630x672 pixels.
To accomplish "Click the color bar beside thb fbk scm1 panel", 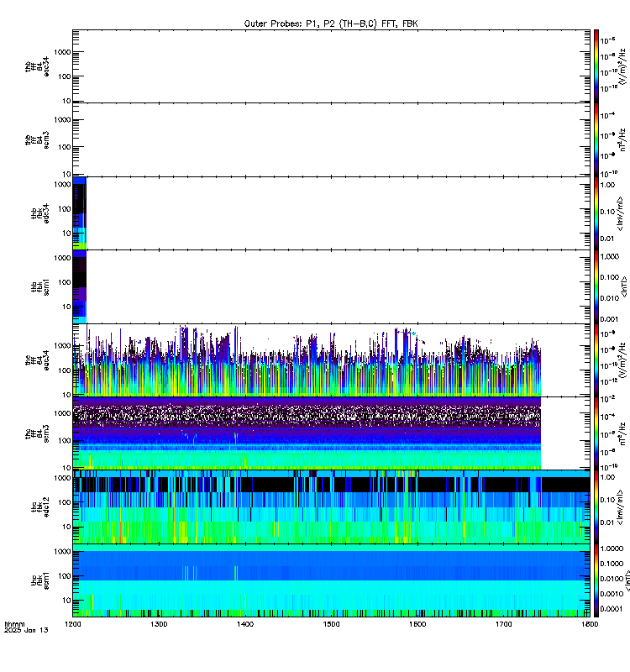I will (596, 286).
